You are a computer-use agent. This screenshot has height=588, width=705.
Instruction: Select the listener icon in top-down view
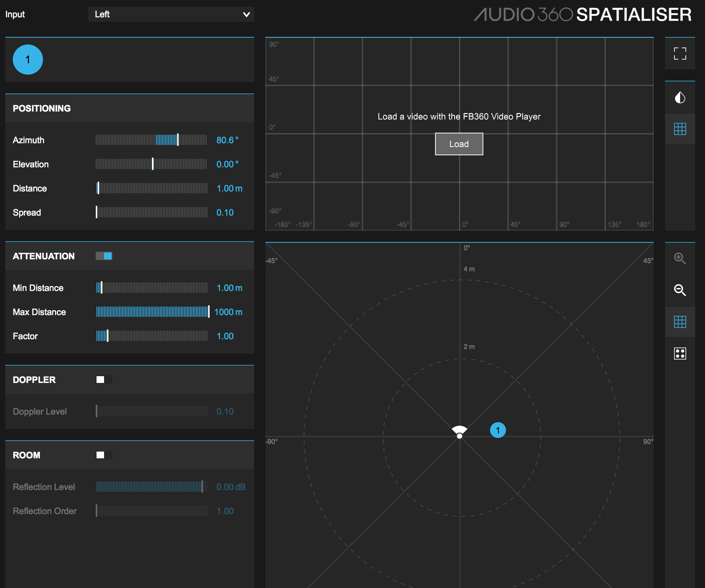pos(460,432)
